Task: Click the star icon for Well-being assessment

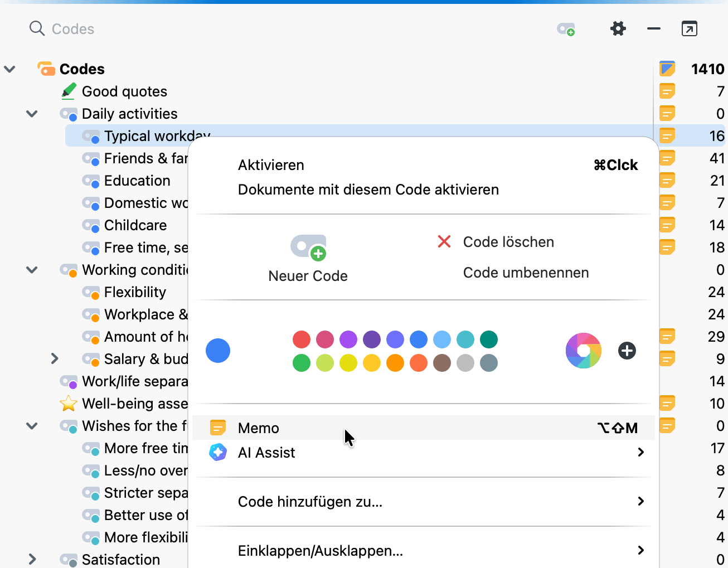Action: pyautogui.click(x=69, y=403)
